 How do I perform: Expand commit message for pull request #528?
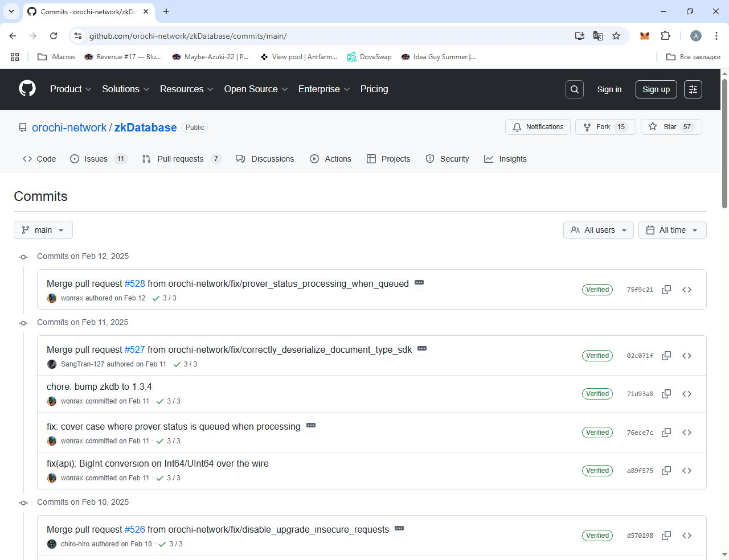[419, 283]
